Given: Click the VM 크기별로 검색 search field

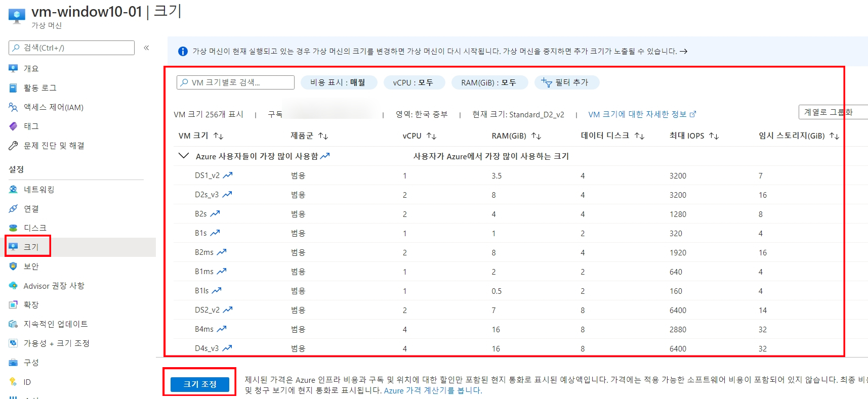Looking at the screenshot, I should pyautogui.click(x=235, y=82).
